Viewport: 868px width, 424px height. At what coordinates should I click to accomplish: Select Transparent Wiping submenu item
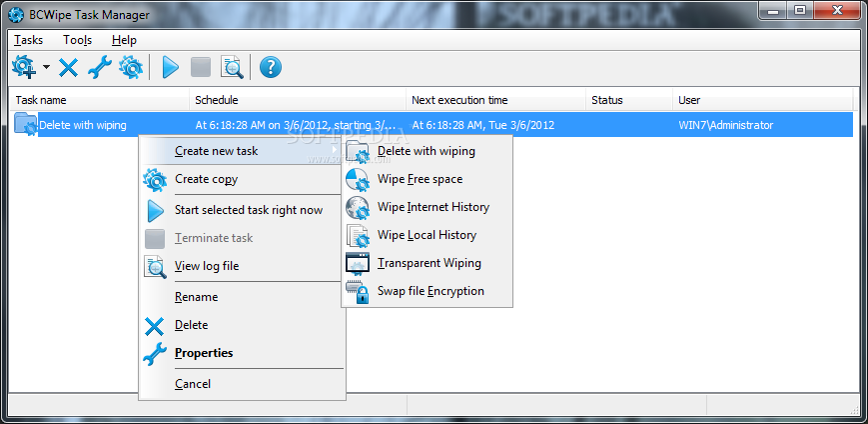427,263
